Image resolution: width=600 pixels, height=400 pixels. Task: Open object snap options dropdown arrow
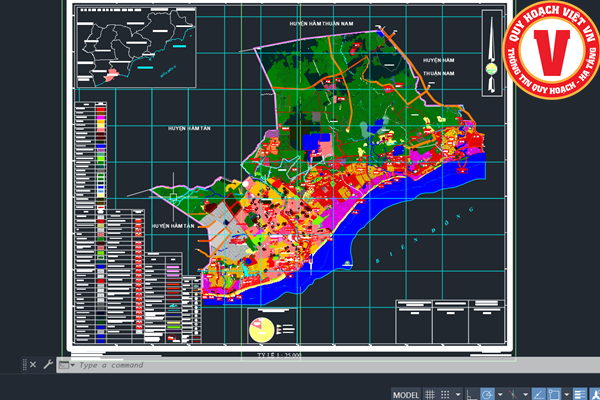[x=568, y=393]
